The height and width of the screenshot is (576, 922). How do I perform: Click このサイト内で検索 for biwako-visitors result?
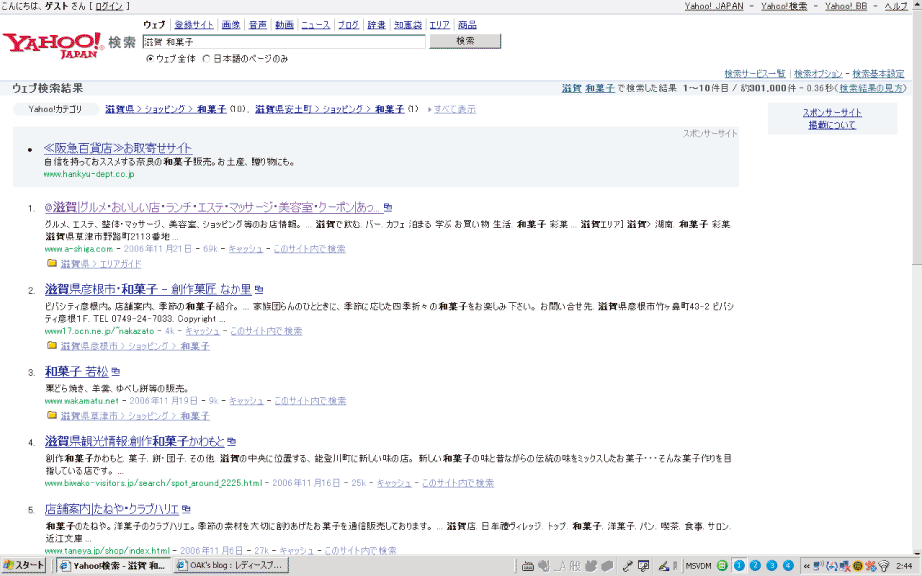pos(458,483)
